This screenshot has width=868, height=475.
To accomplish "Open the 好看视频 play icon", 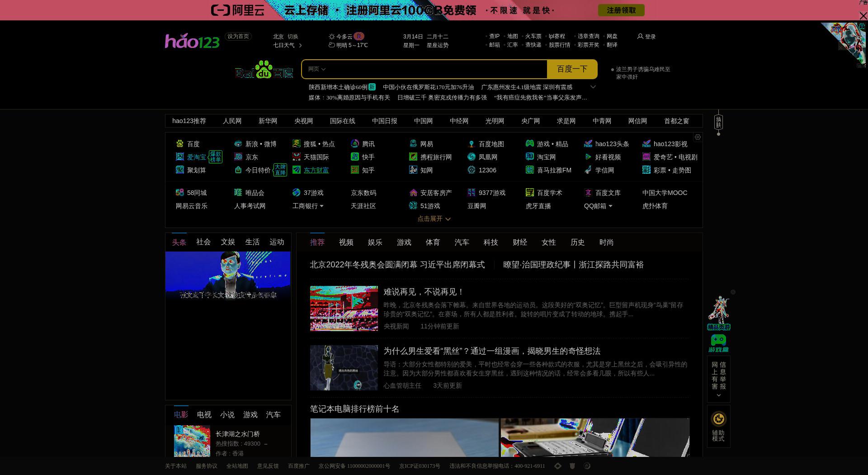I will point(588,157).
